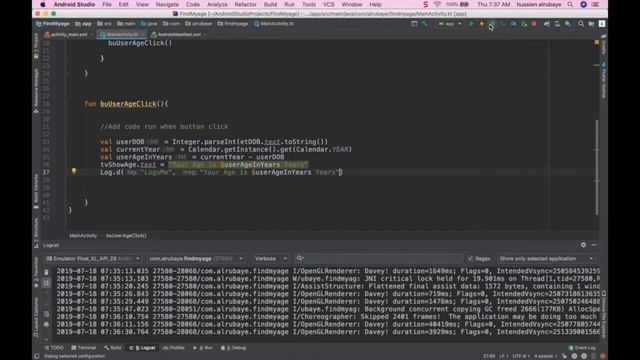Click the FindMyage project breadcrumb

(53, 24)
